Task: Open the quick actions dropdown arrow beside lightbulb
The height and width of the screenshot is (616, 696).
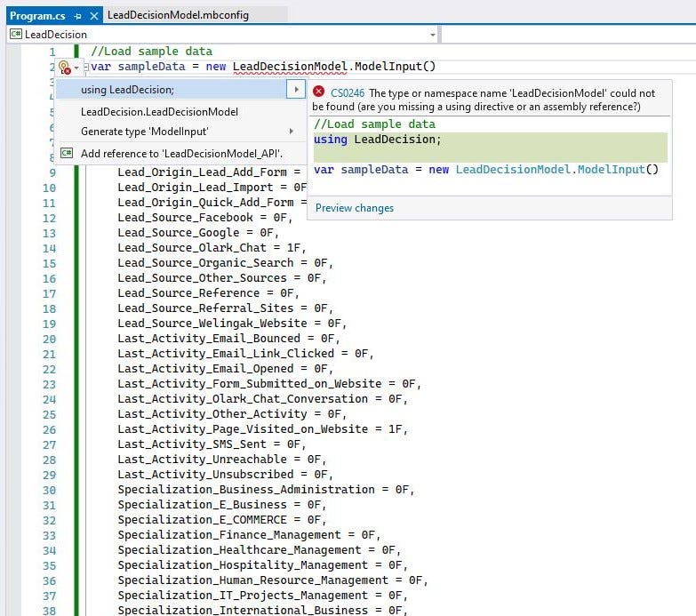Action: click(x=76, y=68)
